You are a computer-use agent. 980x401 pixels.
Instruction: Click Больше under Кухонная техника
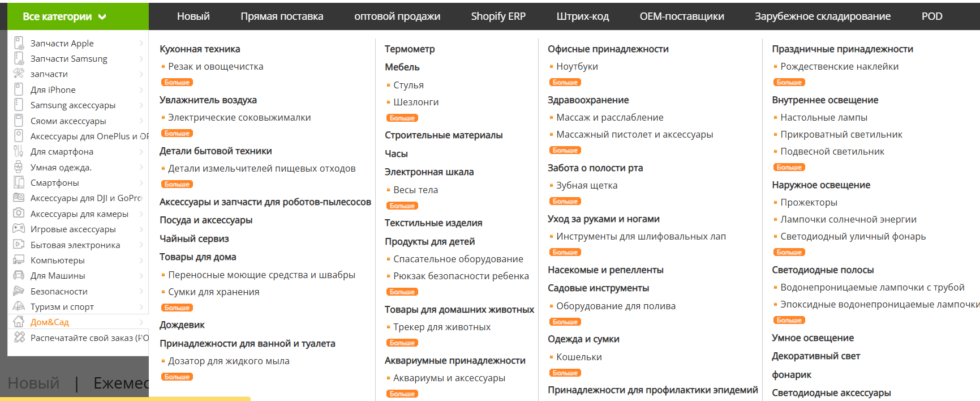(x=177, y=82)
